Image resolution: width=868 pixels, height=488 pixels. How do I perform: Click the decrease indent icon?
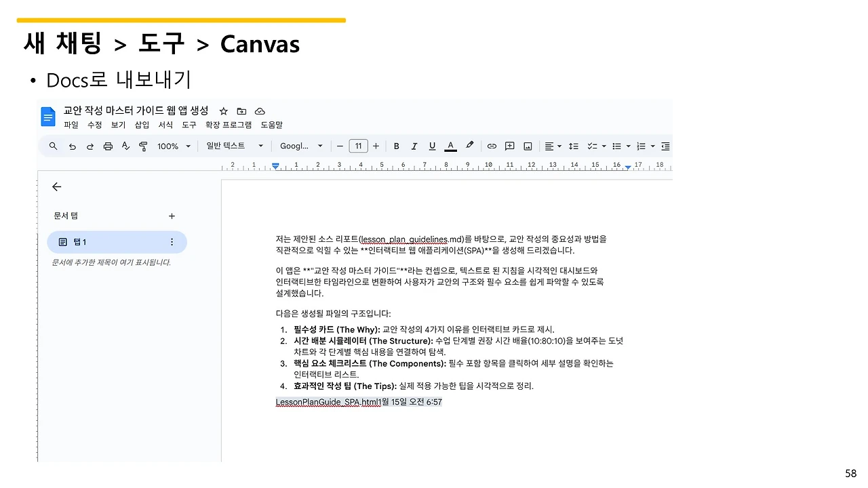(665, 146)
